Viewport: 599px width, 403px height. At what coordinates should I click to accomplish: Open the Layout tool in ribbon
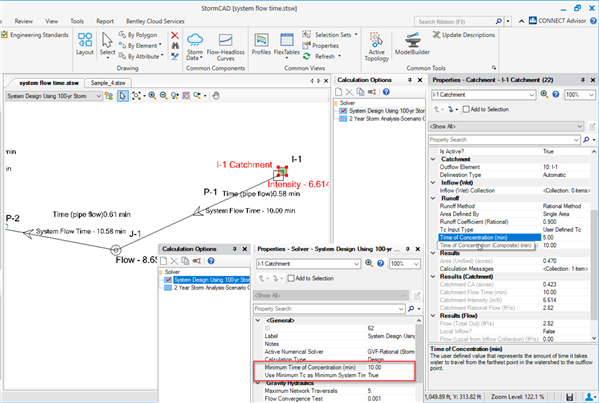pyautogui.click(x=84, y=44)
